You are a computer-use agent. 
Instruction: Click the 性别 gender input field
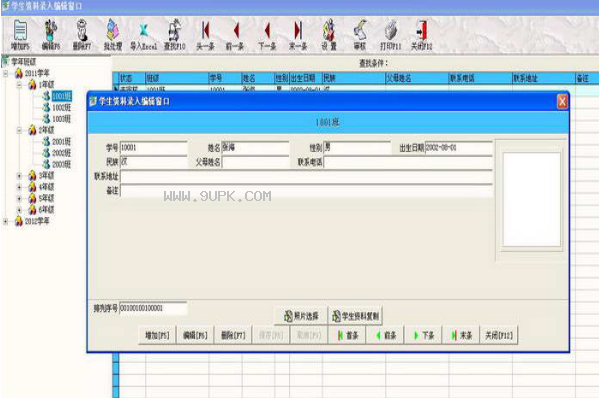click(x=357, y=147)
